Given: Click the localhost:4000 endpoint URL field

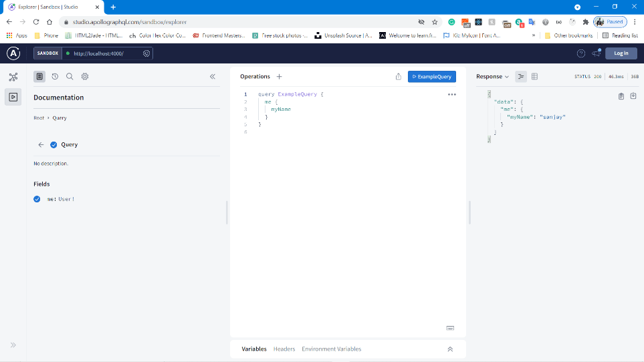Looking at the screenshot, I should tap(100, 53).
